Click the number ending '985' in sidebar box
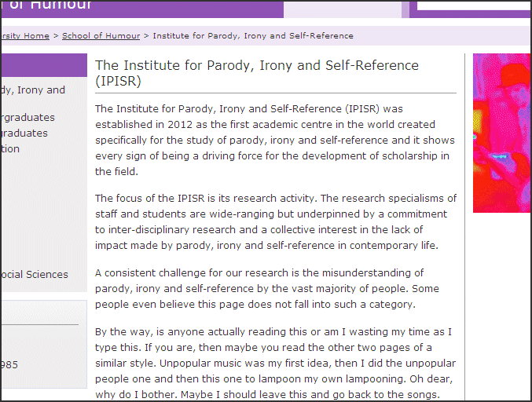 [9, 365]
